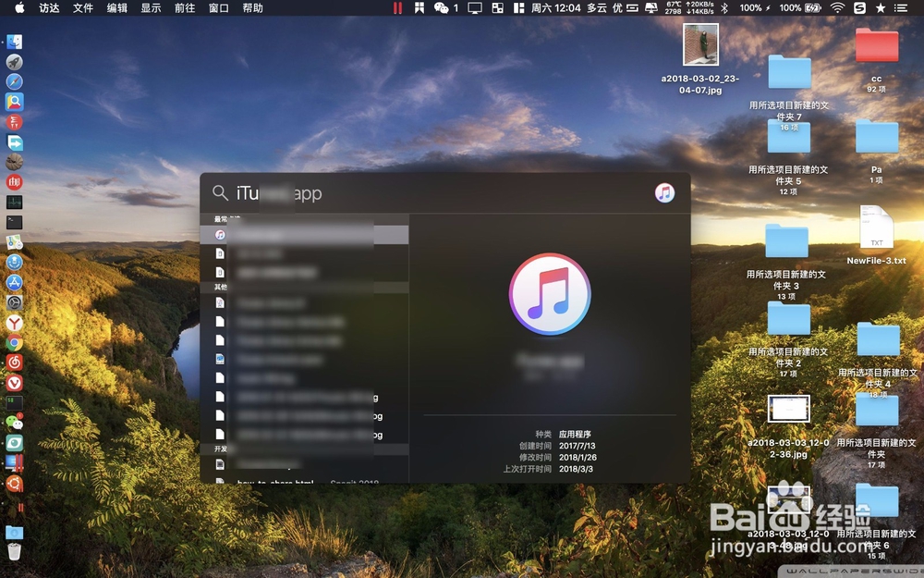Open the 访达 menu

[49, 7]
